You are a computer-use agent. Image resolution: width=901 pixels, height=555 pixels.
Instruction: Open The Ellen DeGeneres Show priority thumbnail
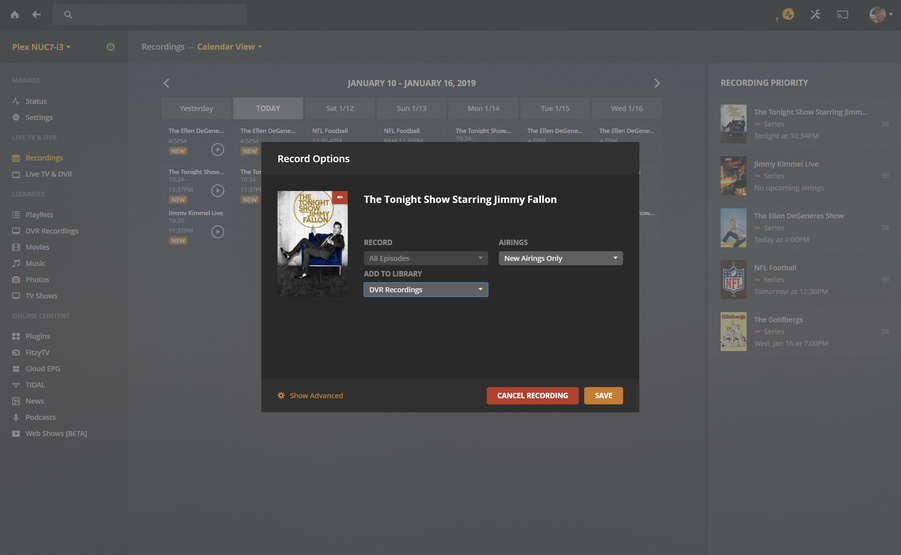click(x=733, y=228)
